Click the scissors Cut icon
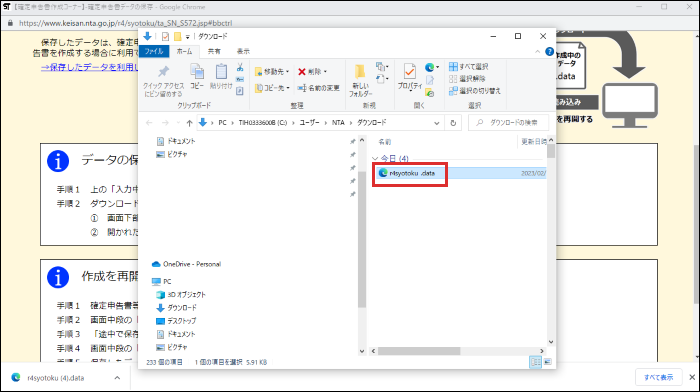The image size is (700, 392). coord(240,67)
